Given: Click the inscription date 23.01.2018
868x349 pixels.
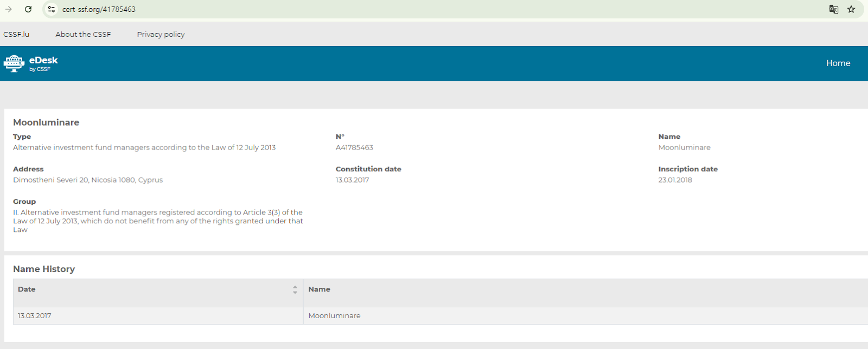Looking at the screenshot, I should click(675, 180).
